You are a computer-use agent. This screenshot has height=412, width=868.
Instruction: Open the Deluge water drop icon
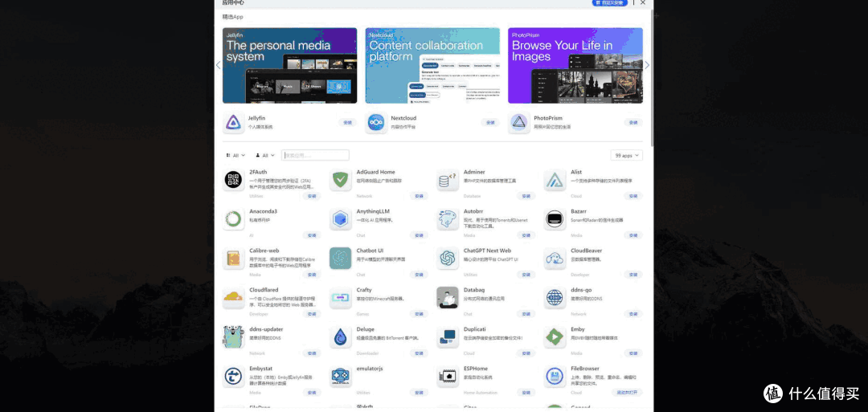tap(341, 337)
